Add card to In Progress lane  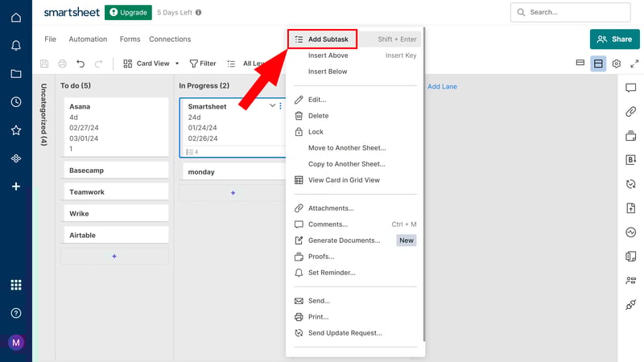point(233,192)
